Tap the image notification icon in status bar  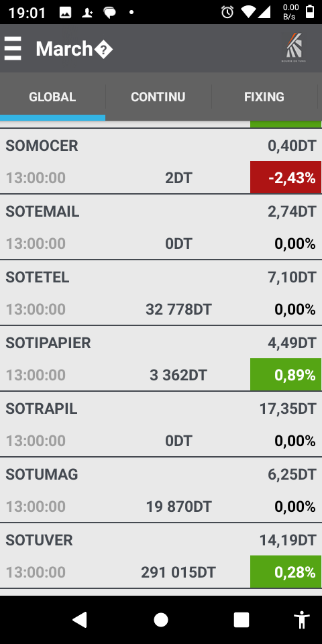click(x=65, y=12)
